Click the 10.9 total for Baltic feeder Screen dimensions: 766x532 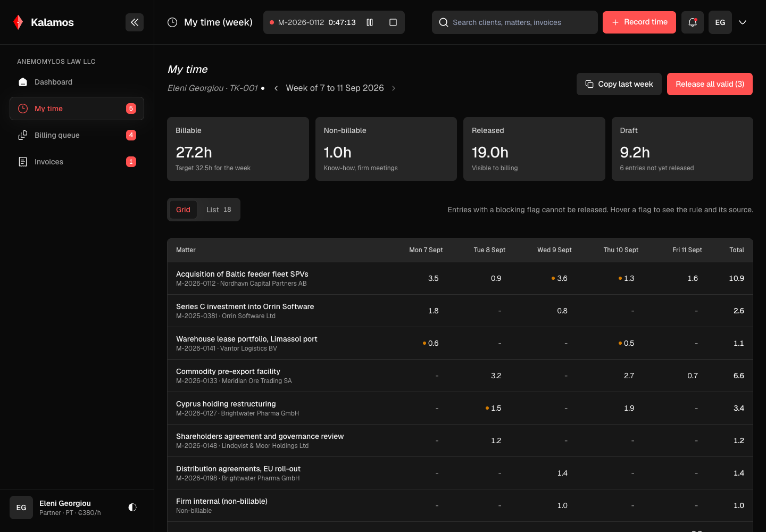[737, 278]
